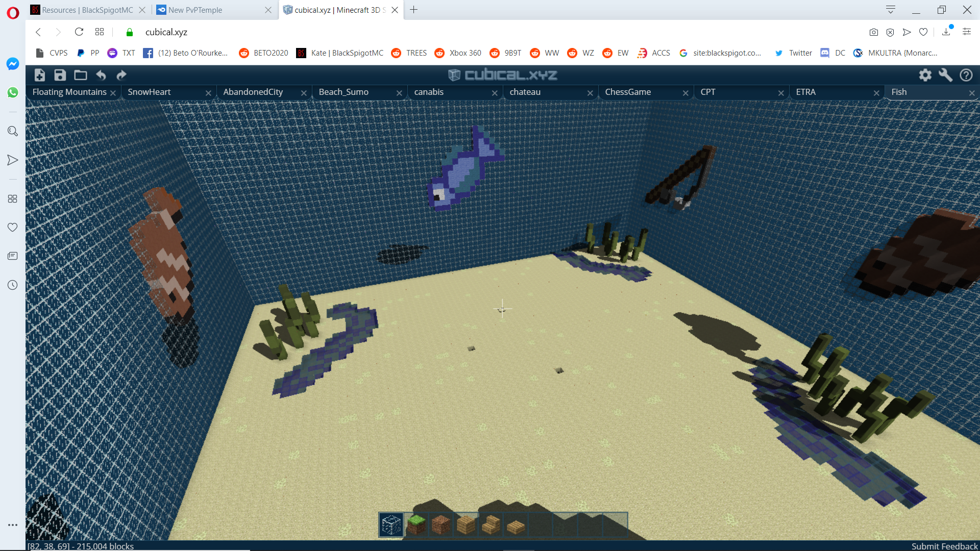
Task: Switch to SnowHeart tab
Action: click(x=168, y=92)
